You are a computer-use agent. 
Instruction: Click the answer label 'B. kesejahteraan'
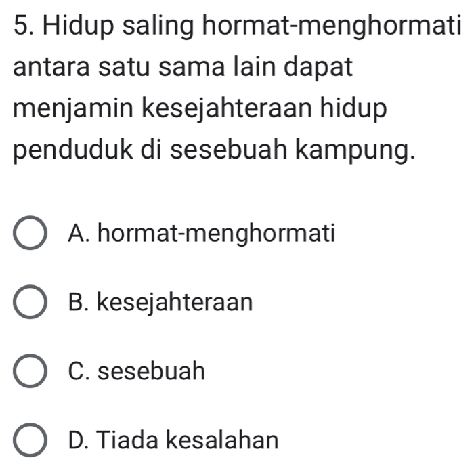[161, 303]
